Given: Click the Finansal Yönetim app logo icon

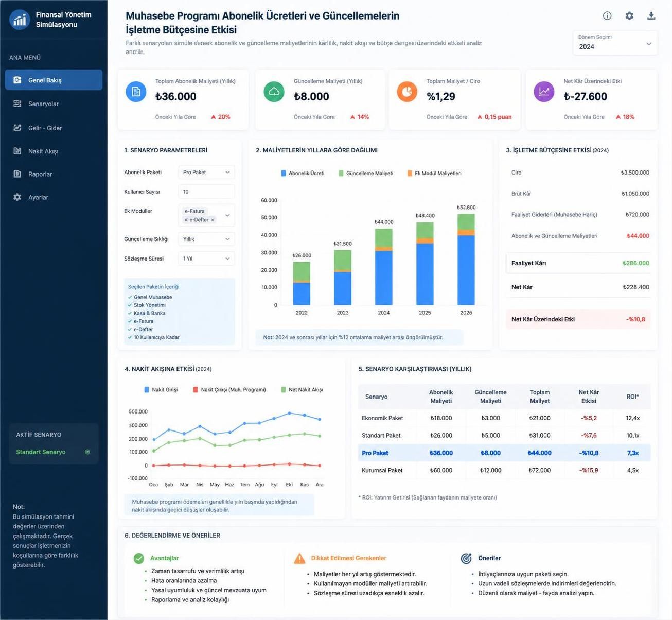Looking at the screenshot, I should pos(20,20).
